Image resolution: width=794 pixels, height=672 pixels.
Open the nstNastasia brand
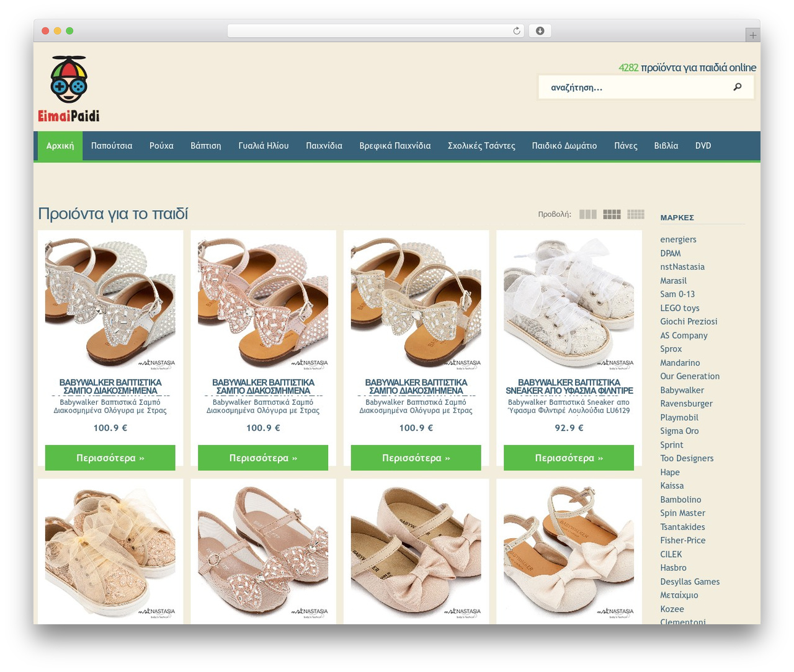pyautogui.click(x=682, y=267)
